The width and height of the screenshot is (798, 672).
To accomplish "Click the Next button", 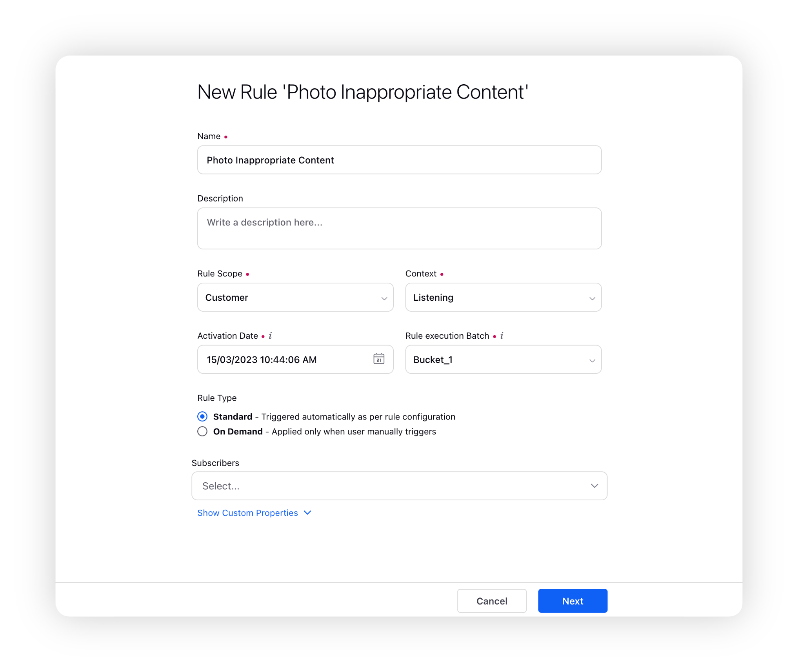I will point(572,600).
